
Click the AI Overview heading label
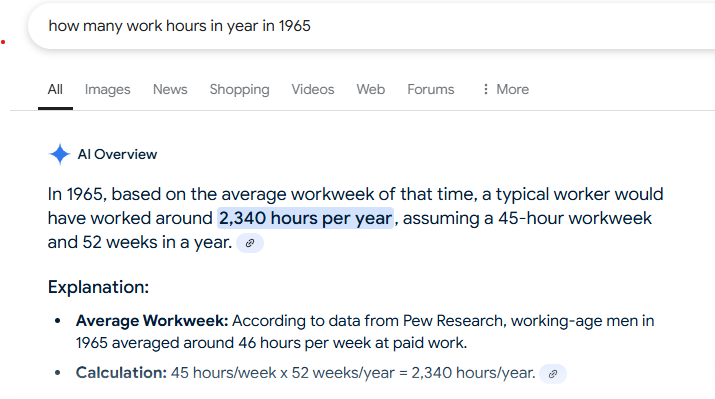tap(117, 155)
